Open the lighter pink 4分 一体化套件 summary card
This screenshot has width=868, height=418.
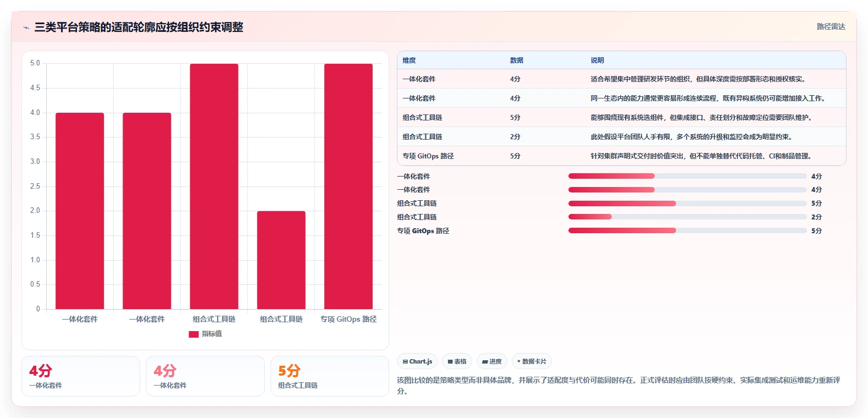(x=205, y=376)
